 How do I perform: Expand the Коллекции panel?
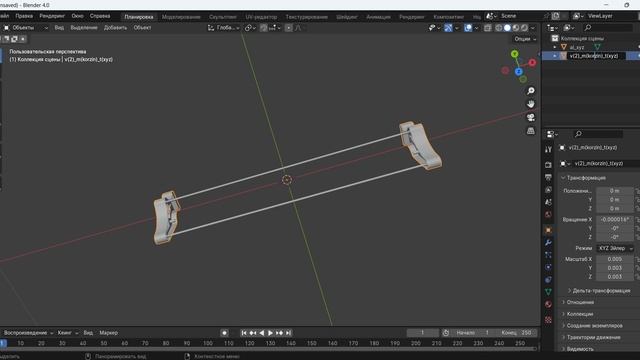click(x=580, y=314)
